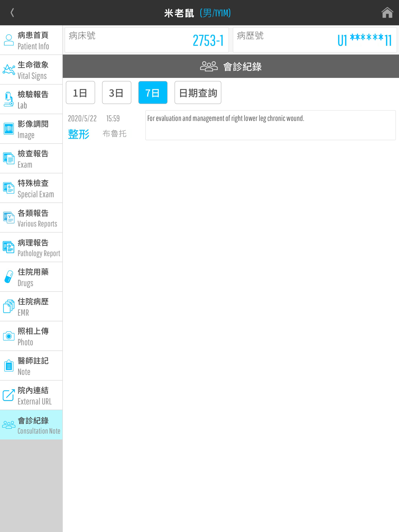Open 檢驗報告 Lab menu
Viewport: 399px width, 532px height.
pyautogui.click(x=31, y=99)
